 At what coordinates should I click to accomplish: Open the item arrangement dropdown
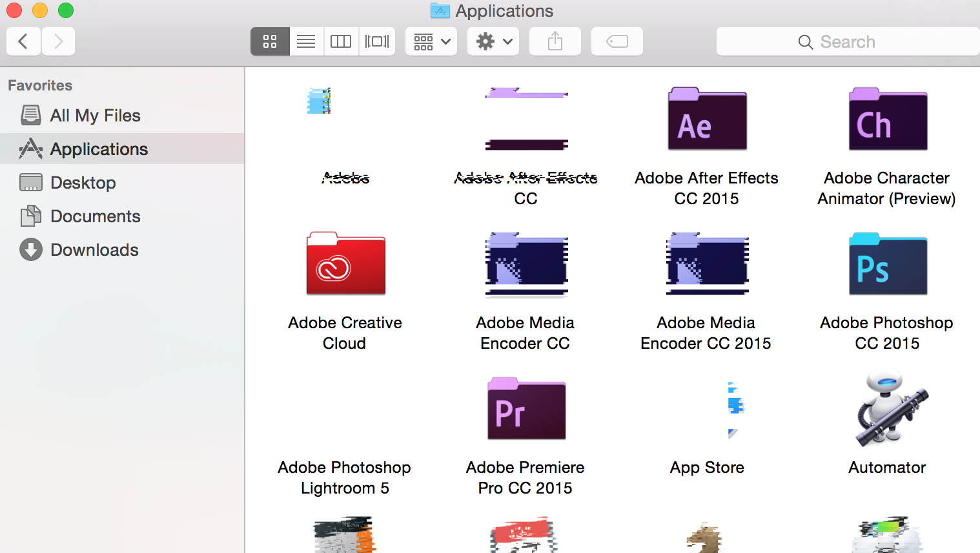click(x=431, y=41)
